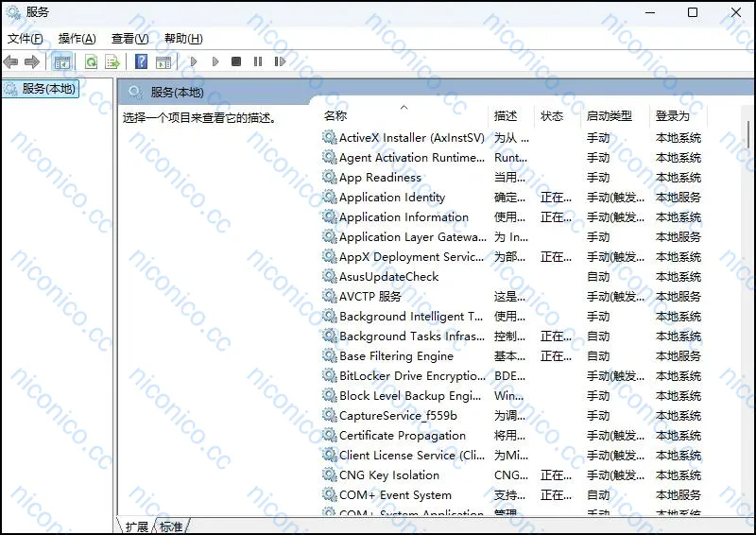Select AppX Deployment Service row

512,257
